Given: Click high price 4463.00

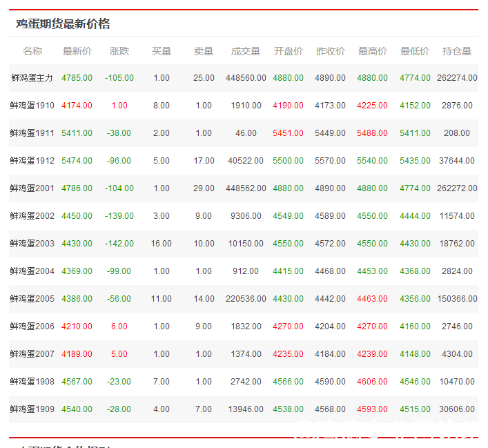Looking at the screenshot, I should point(372,299).
